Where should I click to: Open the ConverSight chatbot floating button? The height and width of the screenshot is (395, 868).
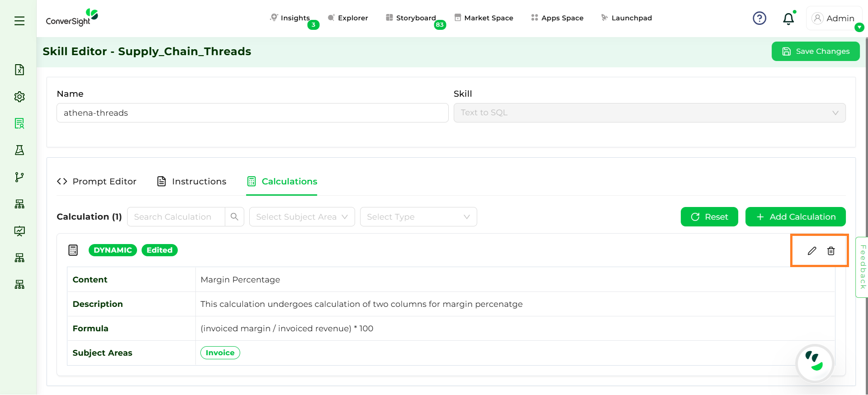tap(815, 363)
